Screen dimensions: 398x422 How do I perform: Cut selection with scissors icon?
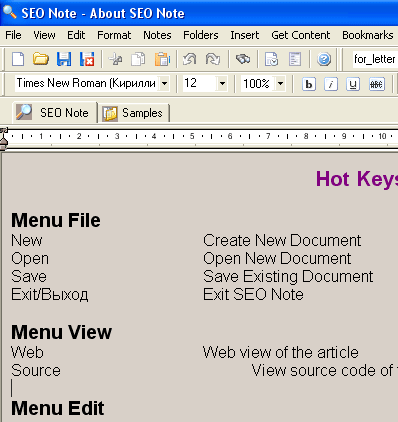point(116,59)
